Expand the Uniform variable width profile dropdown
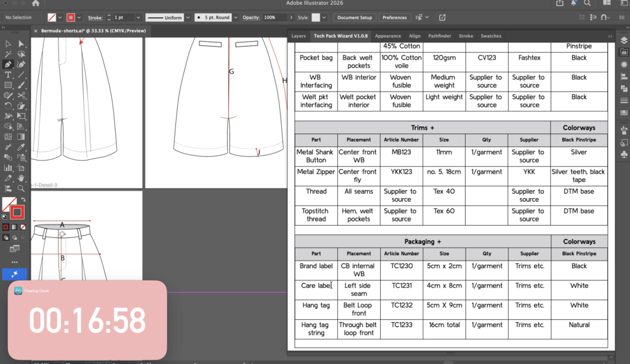Viewport: 630px width, 364px height. [187, 18]
